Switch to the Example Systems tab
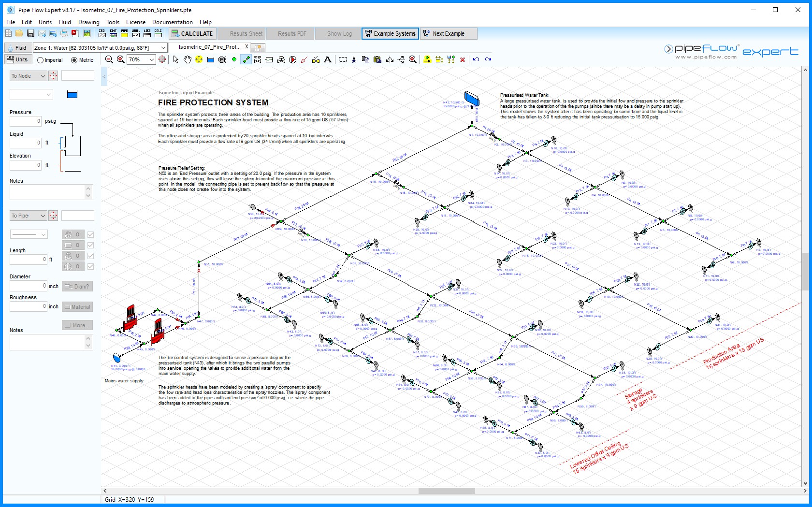This screenshot has height=507, width=812. (390, 34)
